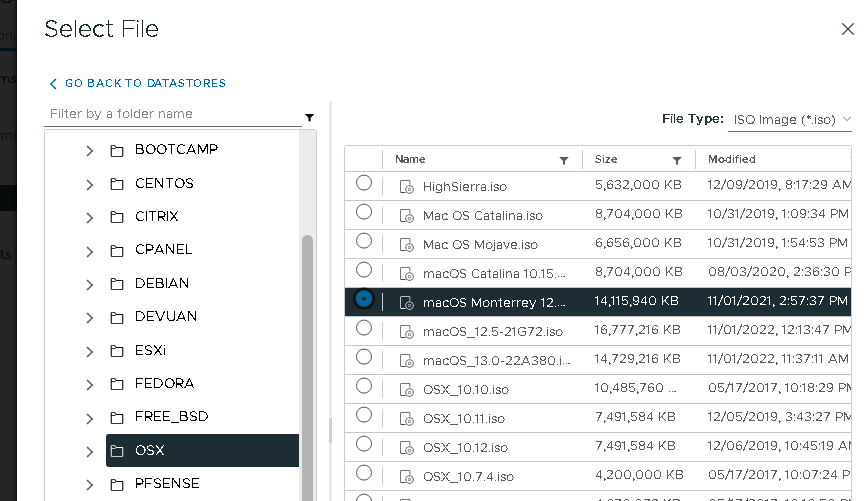Select the OSX_10.7.4.iso radio button
The width and height of the screenshot is (867, 501).
(364, 473)
